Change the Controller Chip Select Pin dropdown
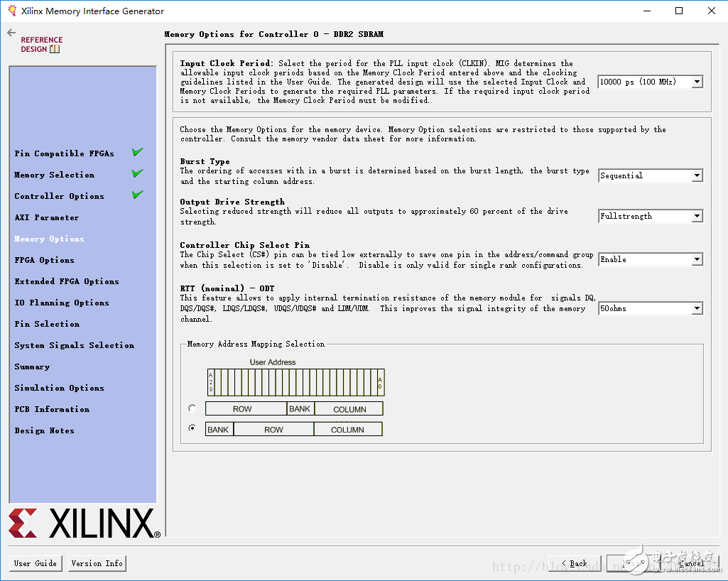 click(x=650, y=259)
